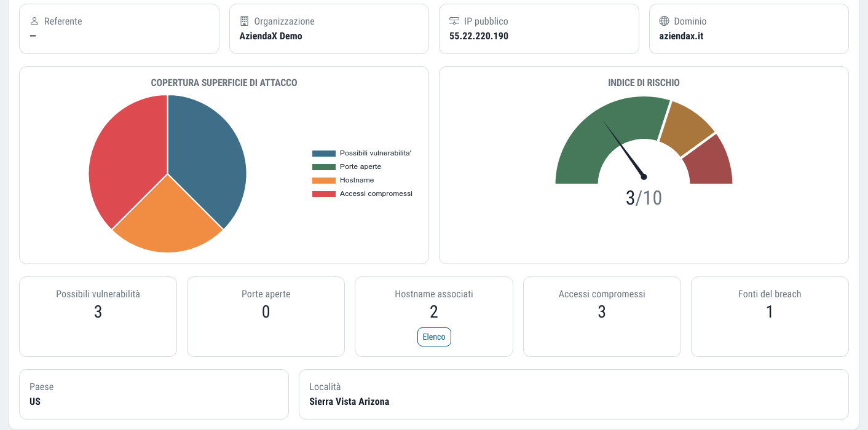868x430 pixels.
Task: Click the Porte aperte legend label
Action: point(360,167)
